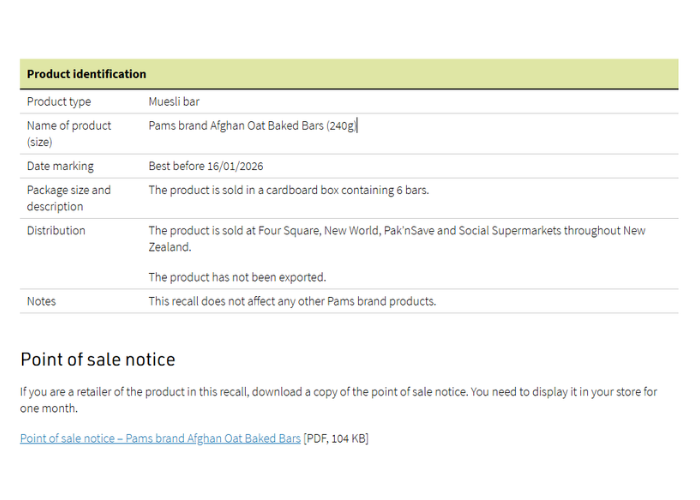700x500 pixels.
Task: Click the cardboard box containing 6 bars text
Action: coord(288,190)
